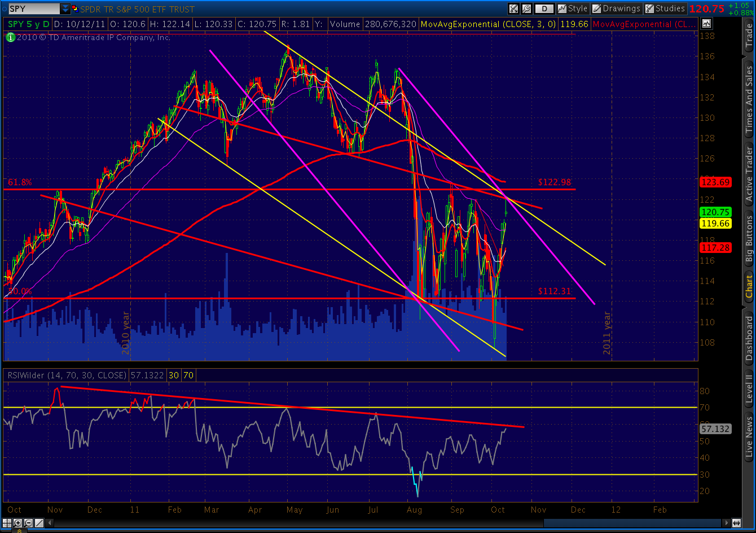Click the 61.8% retracement label
756x533 pixels.
(x=20, y=182)
